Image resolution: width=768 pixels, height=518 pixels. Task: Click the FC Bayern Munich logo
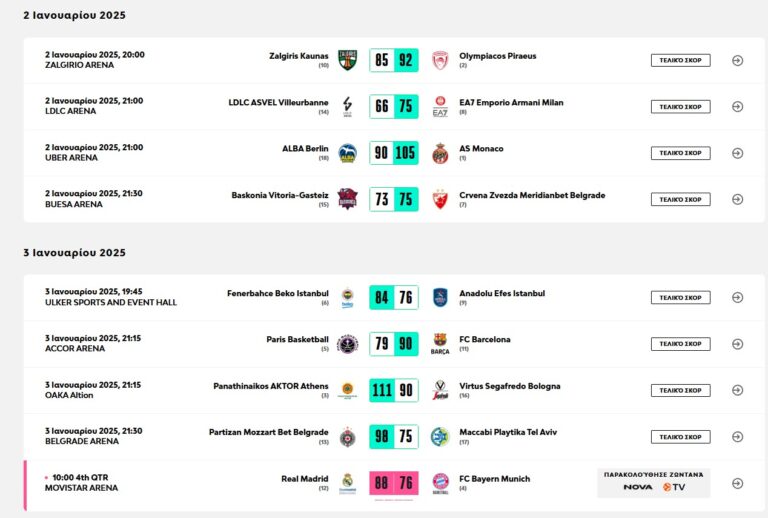(440, 483)
